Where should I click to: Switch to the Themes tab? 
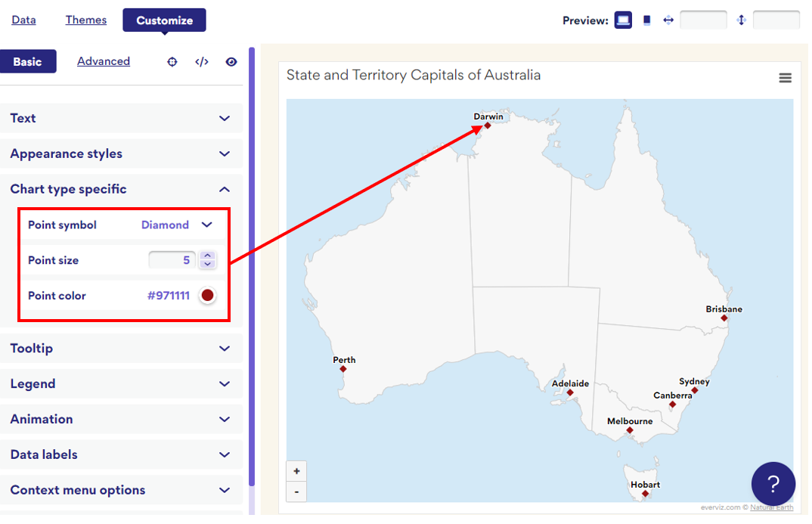[x=85, y=20]
